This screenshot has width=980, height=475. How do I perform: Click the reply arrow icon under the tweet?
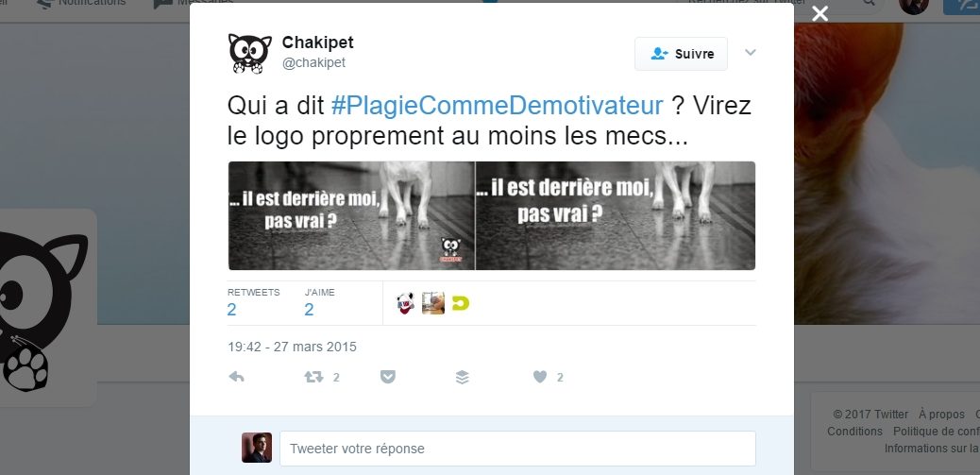236,377
